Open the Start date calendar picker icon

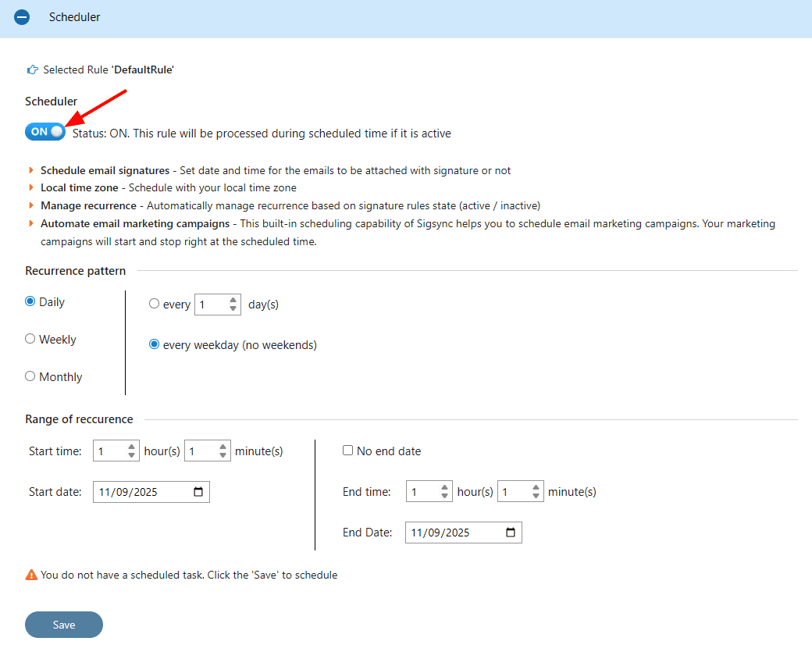pos(198,492)
